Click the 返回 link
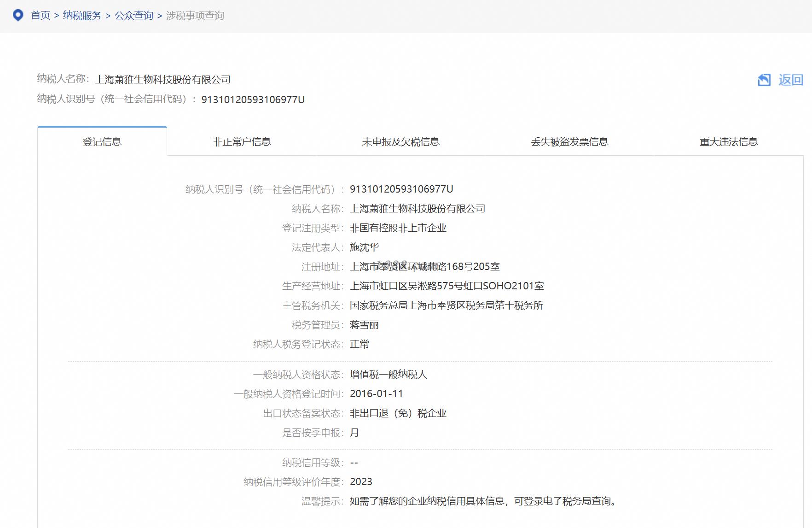The height and width of the screenshot is (528, 812). (791, 80)
